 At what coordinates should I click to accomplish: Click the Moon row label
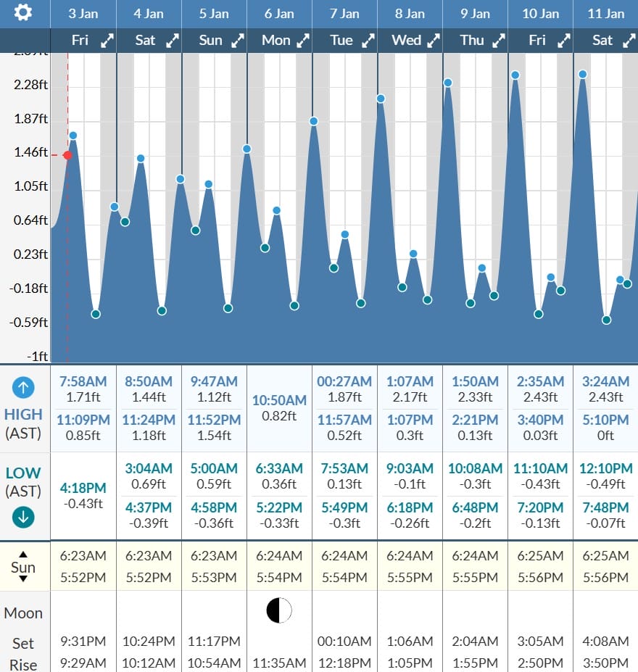[23, 613]
